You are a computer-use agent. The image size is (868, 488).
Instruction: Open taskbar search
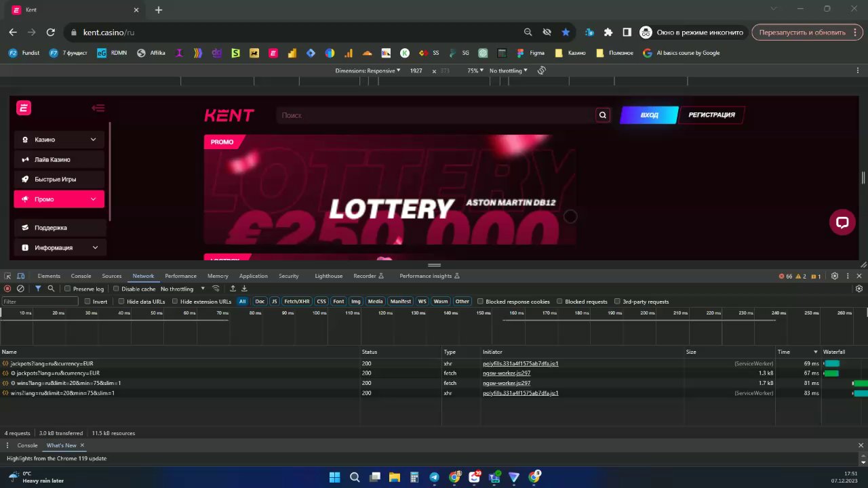pos(355,477)
